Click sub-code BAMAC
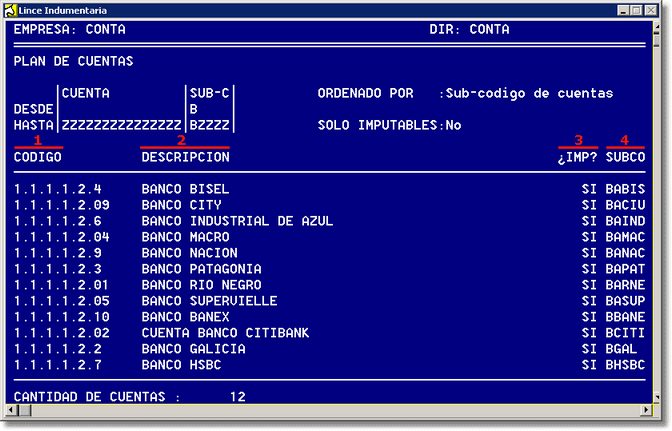Viewport: 672px width, 431px height. [625, 237]
